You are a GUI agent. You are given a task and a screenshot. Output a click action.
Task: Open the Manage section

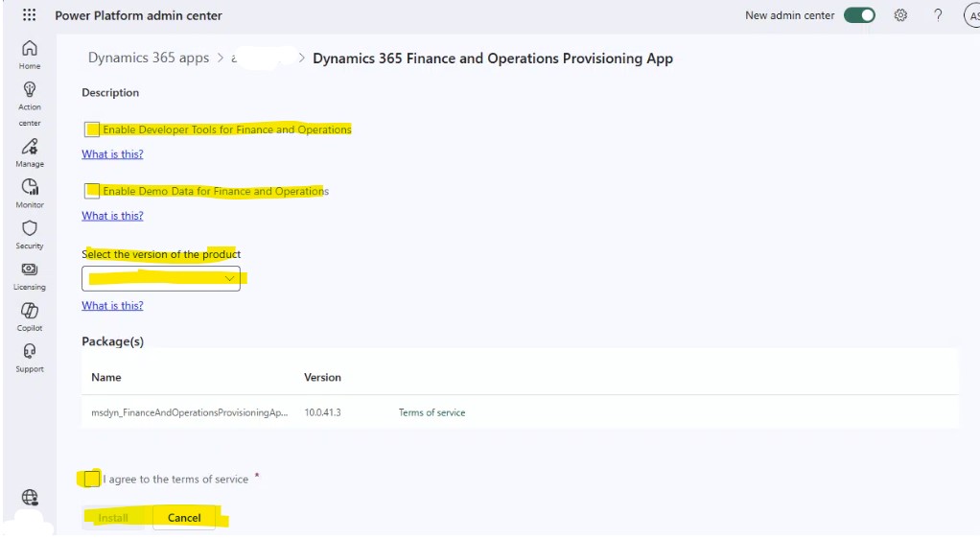click(x=30, y=153)
